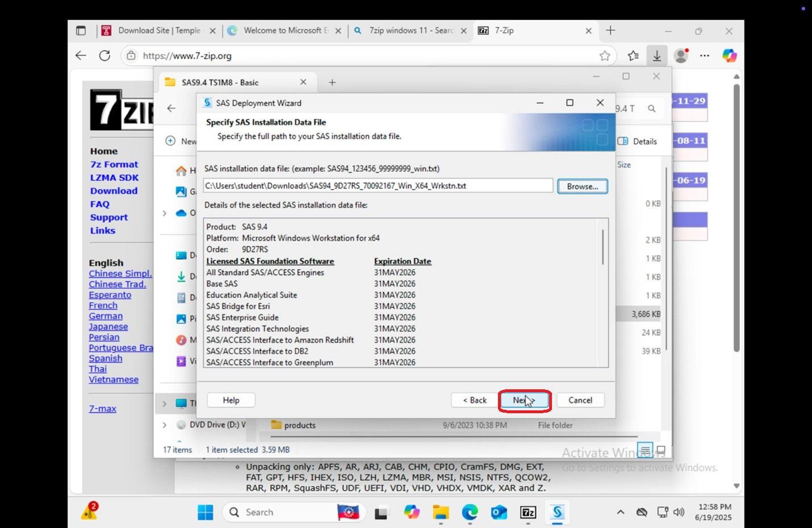
Task: Click scrollbar in license details list
Action: (602, 247)
